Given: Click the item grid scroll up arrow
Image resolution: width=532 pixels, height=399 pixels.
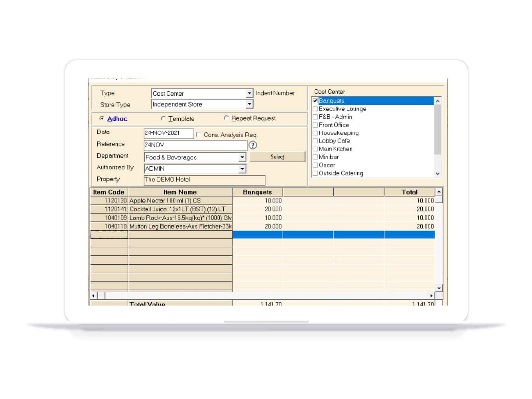Looking at the screenshot, I should 439,192.
